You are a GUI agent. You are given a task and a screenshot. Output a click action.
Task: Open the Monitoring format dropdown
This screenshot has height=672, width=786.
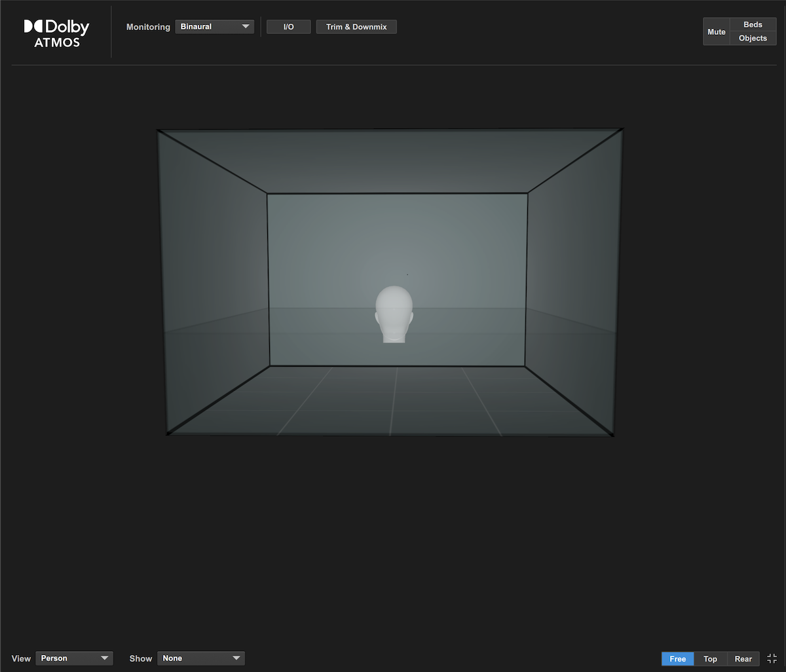(214, 26)
